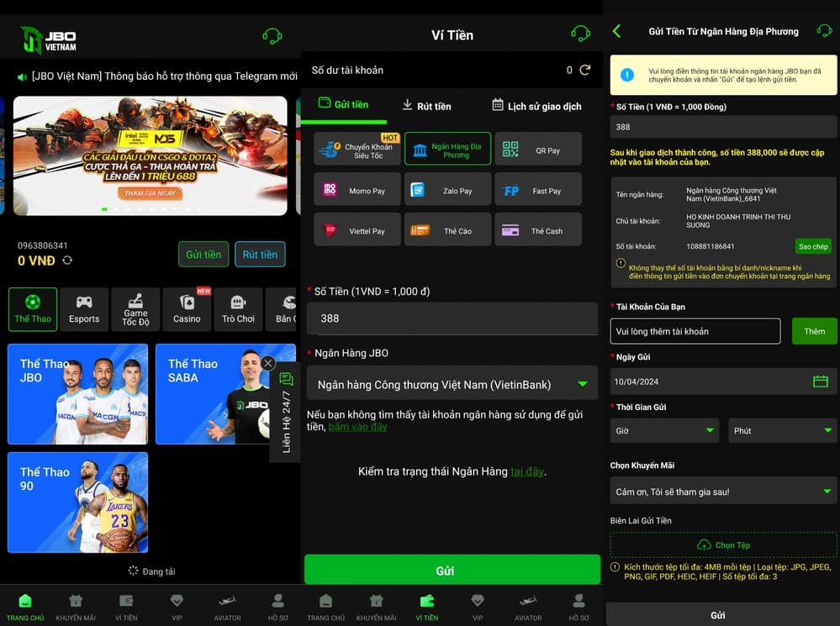
Task: Tap Ví Tiền in left screen bottom nav
Action: pos(126,607)
